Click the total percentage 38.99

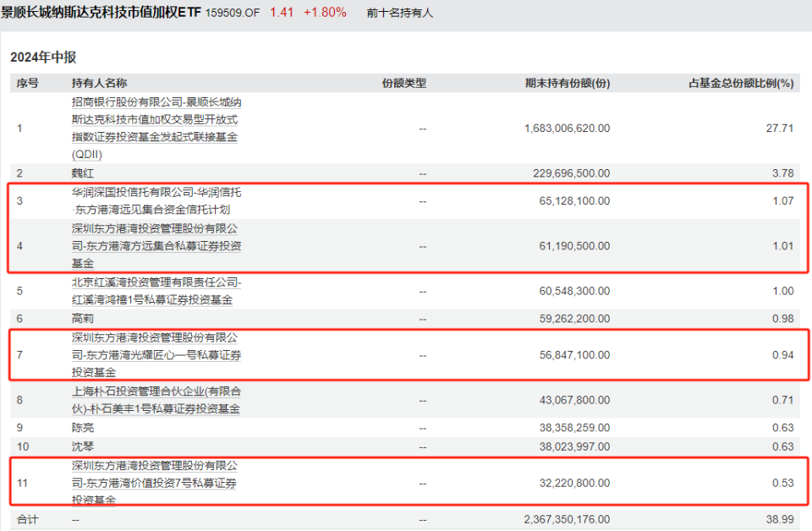coord(780,519)
